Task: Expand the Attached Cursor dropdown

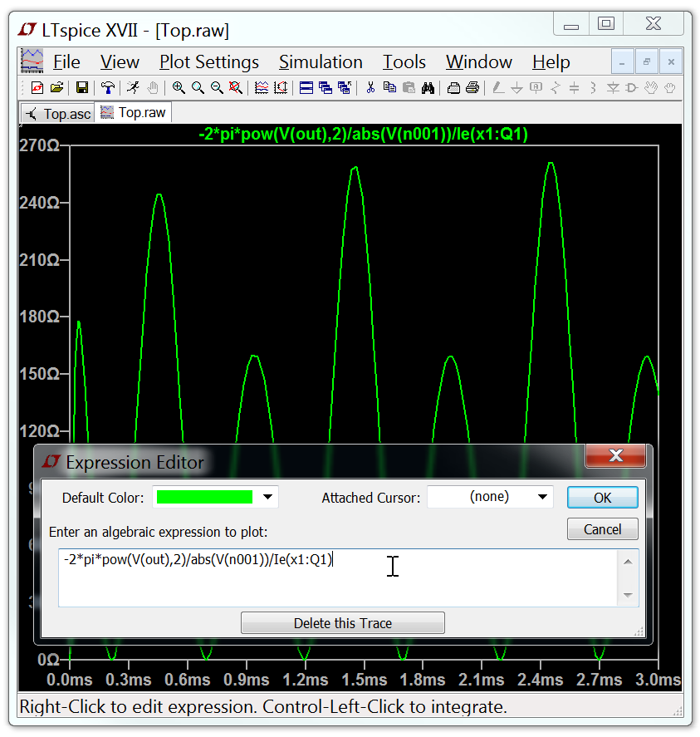Action: (542, 498)
